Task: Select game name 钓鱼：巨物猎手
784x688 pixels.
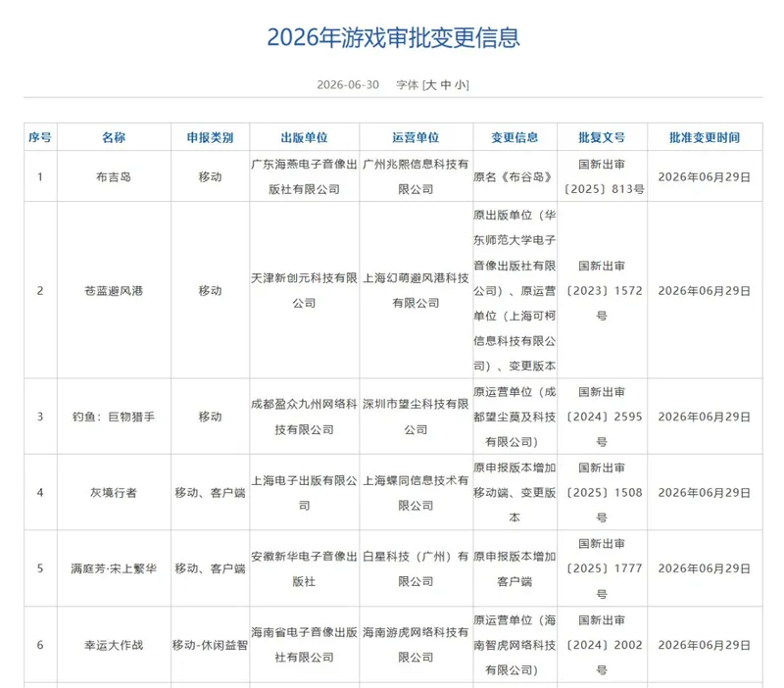Action: pyautogui.click(x=114, y=417)
